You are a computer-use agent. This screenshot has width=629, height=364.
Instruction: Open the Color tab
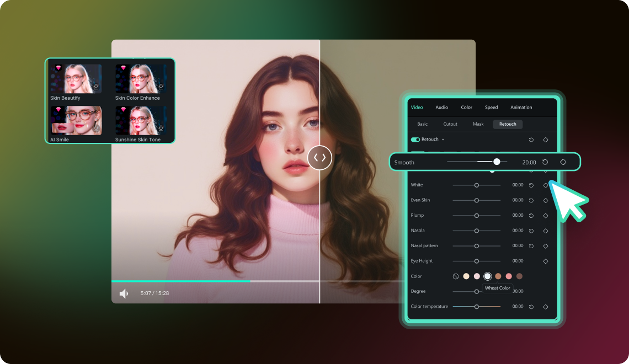467,108
